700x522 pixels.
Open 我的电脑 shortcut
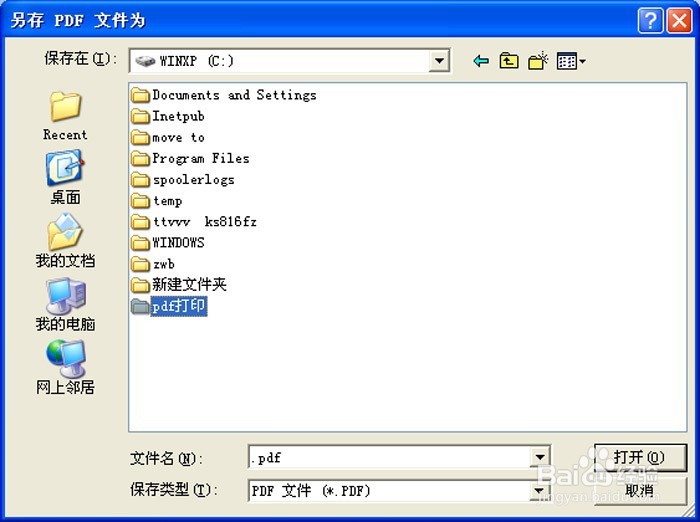point(65,304)
